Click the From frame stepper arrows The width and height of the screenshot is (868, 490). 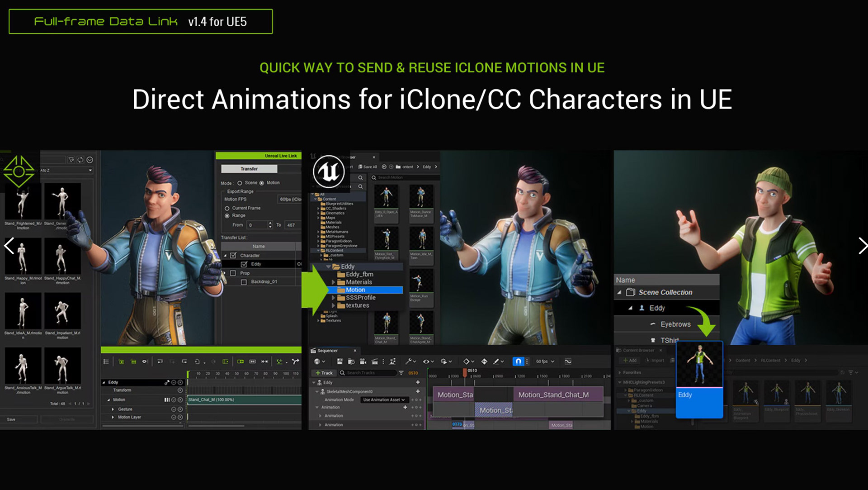[x=270, y=225]
